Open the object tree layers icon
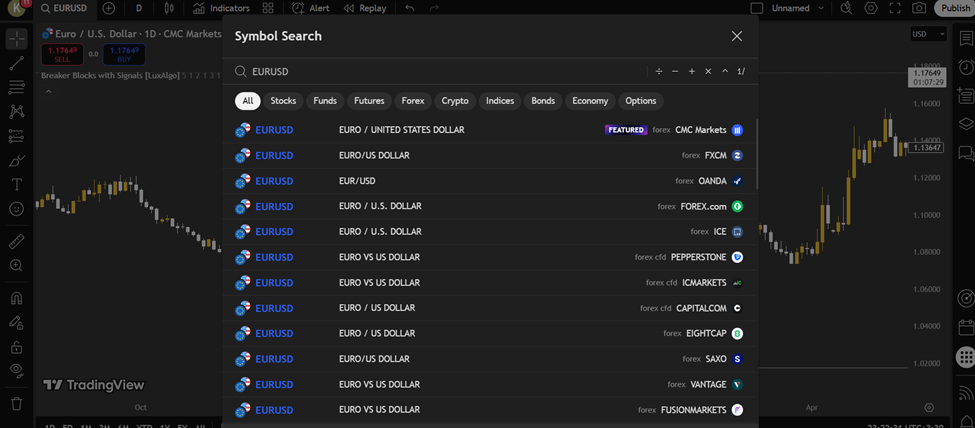Screen dimensions: 975x428 point(966,123)
